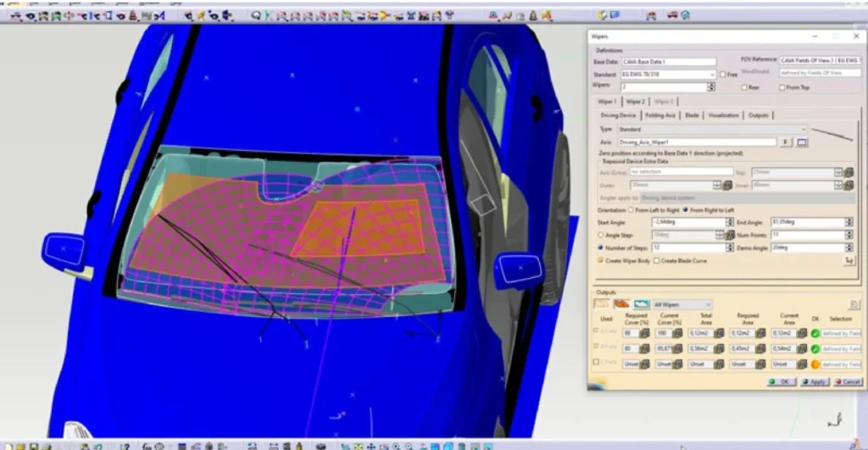The width and height of the screenshot is (868, 450).
Task: Click the formula icon beside the Top field
Action: [849, 172]
